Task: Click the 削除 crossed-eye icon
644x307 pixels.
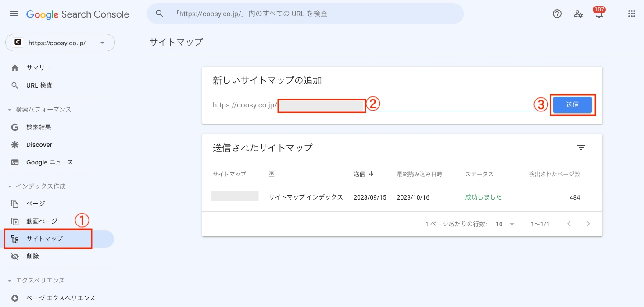Action: click(15, 257)
